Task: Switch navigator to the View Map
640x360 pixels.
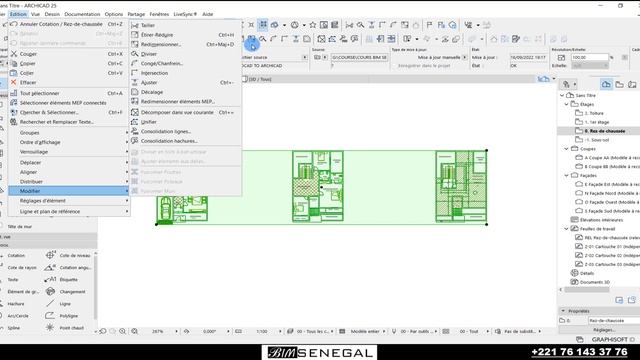Action: pos(620,84)
